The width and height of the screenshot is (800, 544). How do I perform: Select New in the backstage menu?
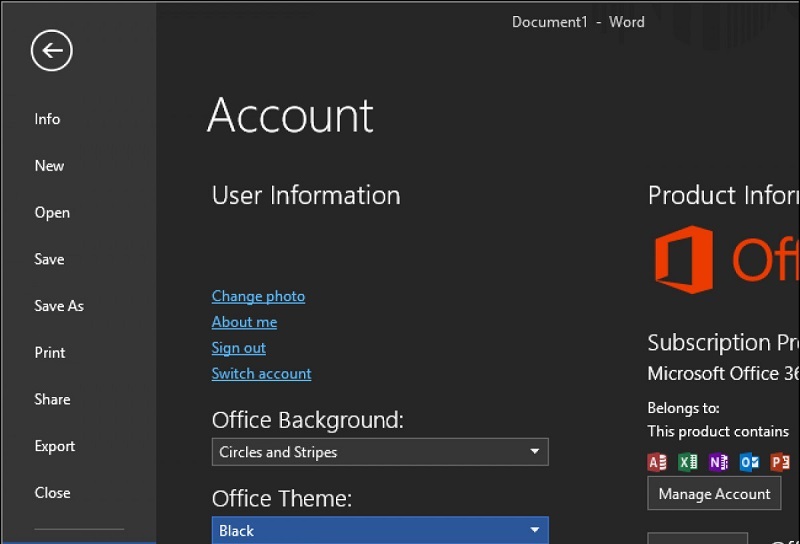49,166
